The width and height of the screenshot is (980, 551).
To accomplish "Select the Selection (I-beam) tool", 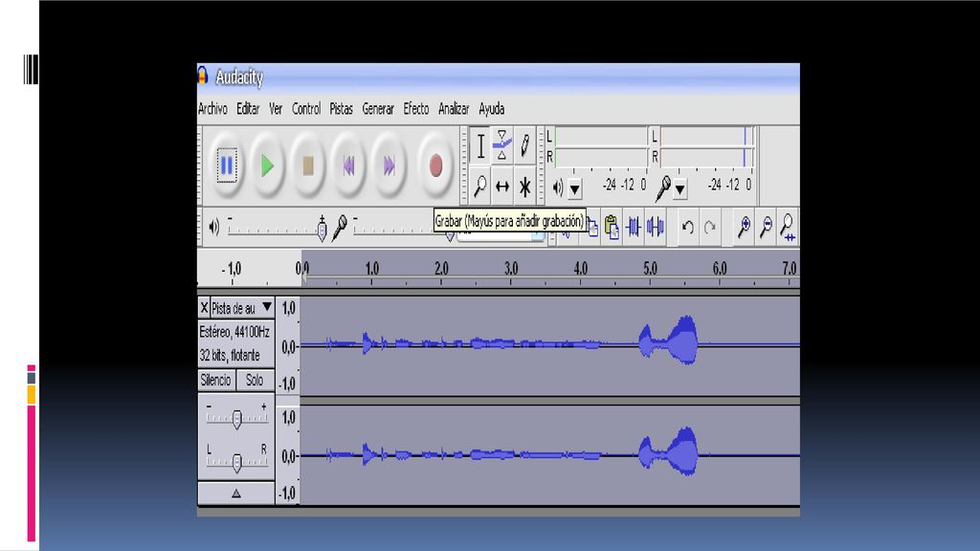I will (x=480, y=146).
